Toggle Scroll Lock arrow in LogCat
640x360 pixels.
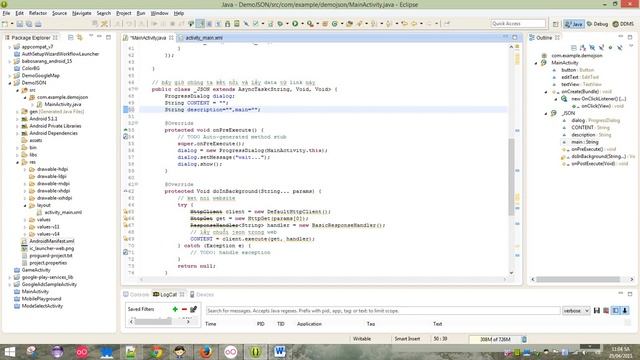coord(624,311)
